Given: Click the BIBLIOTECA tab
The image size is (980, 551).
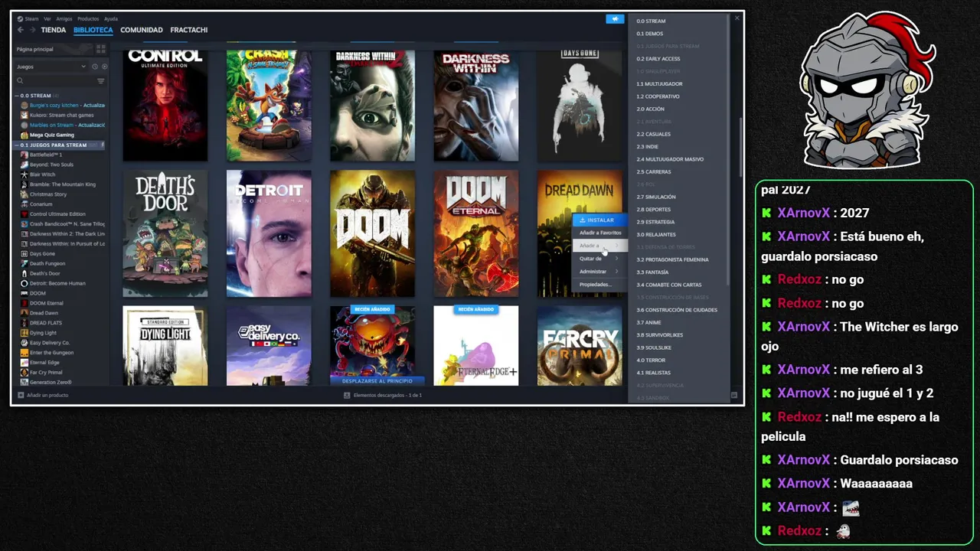Looking at the screenshot, I should (x=93, y=30).
